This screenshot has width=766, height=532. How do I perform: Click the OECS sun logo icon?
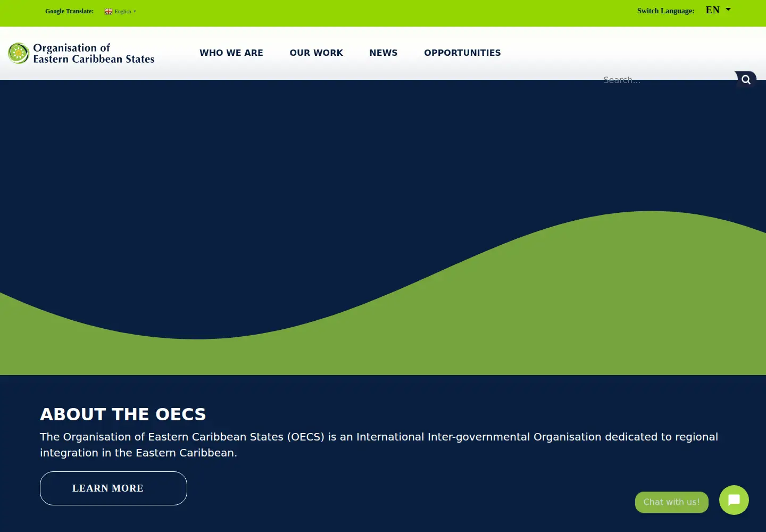pyautogui.click(x=19, y=53)
